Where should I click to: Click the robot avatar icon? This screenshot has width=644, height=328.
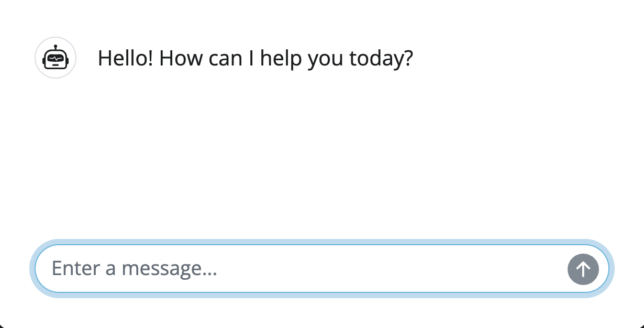[55, 58]
